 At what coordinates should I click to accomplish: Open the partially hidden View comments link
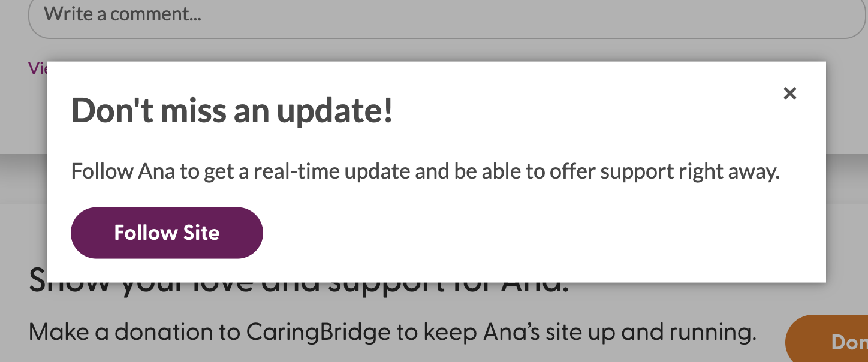coord(37,68)
